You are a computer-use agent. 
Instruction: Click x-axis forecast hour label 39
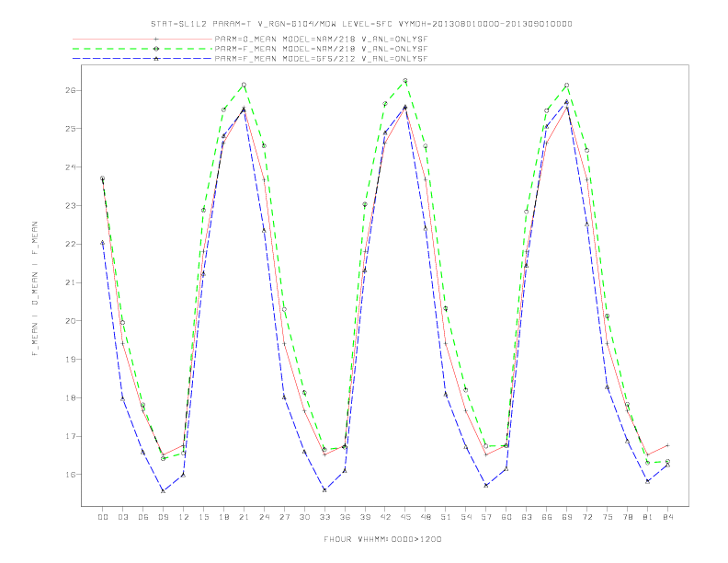pos(365,517)
